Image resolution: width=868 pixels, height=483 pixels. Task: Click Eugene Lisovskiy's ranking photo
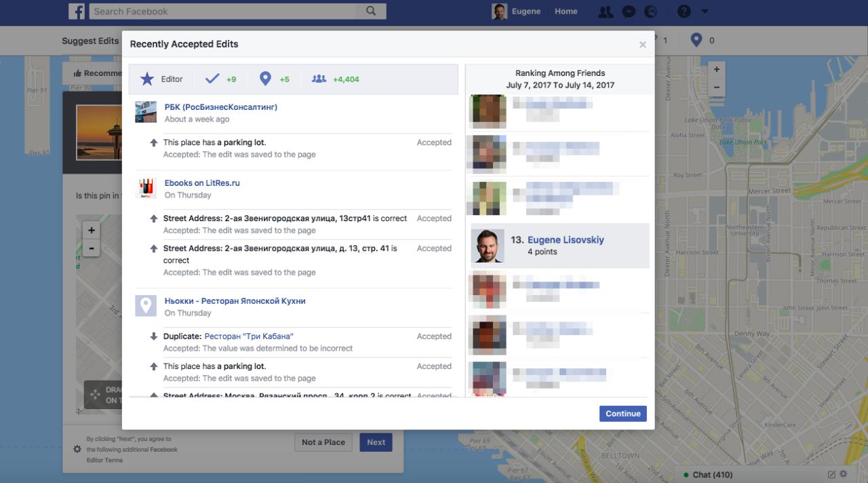(x=488, y=246)
